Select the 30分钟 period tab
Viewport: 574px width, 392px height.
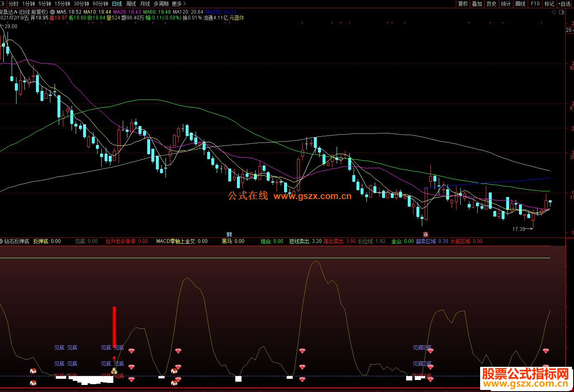(81, 4)
